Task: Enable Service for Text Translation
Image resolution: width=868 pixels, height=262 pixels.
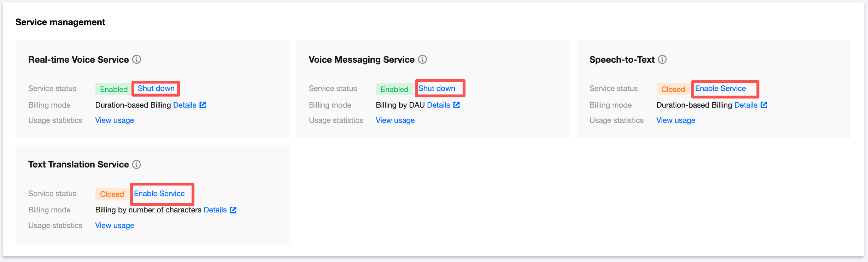Action: tap(159, 194)
